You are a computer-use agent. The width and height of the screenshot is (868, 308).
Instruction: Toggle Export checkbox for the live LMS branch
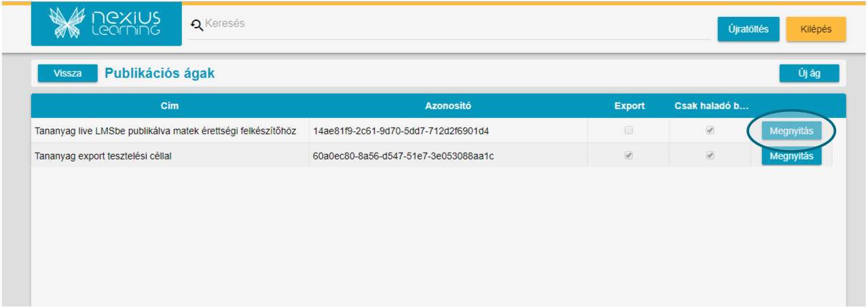(x=629, y=130)
